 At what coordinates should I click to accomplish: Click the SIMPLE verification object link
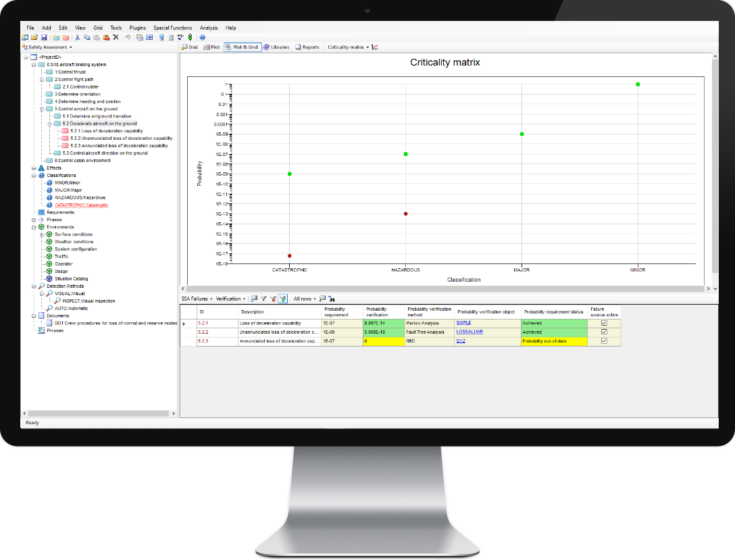463,323
